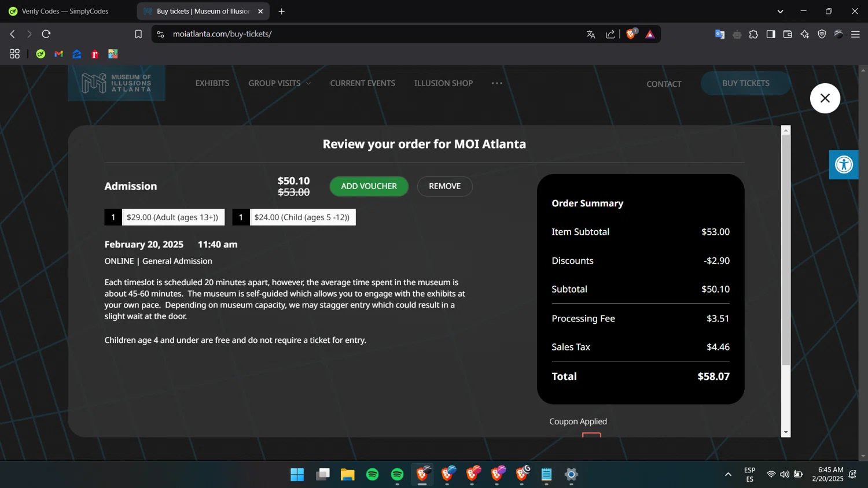Open the tab search dropdown arrow
This screenshot has height=488, width=868.
(x=780, y=12)
